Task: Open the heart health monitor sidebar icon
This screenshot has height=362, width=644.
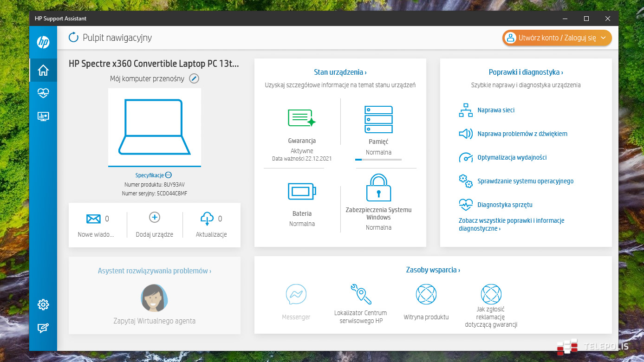Action: tap(43, 93)
